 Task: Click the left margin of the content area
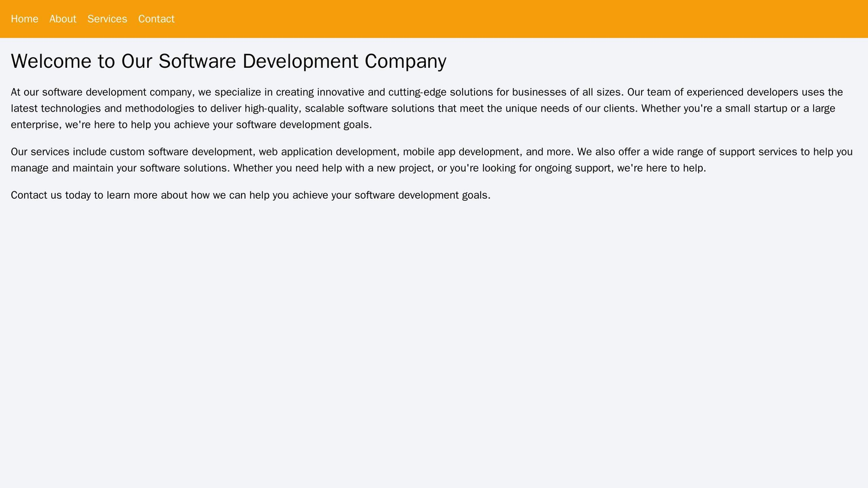click(5, 120)
